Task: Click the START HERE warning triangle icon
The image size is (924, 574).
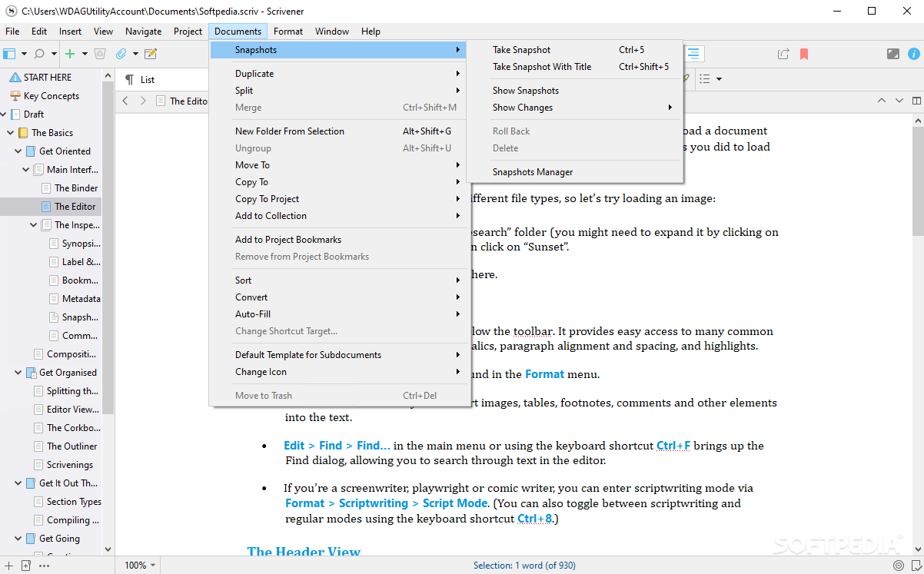Action: click(x=15, y=77)
